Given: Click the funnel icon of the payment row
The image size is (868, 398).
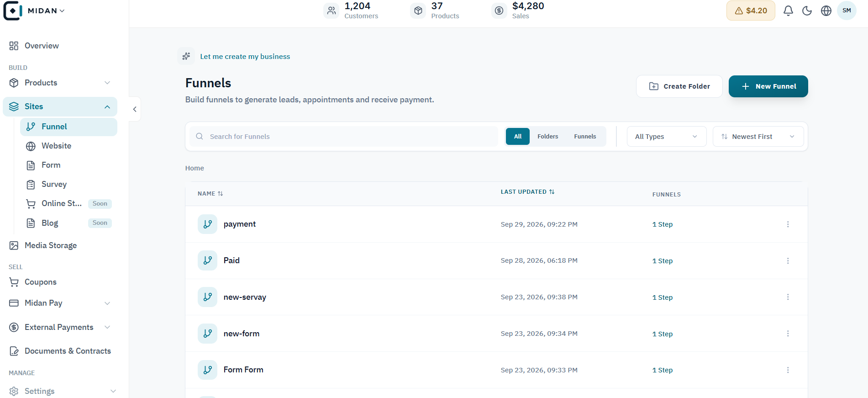Looking at the screenshot, I should click(x=207, y=224).
